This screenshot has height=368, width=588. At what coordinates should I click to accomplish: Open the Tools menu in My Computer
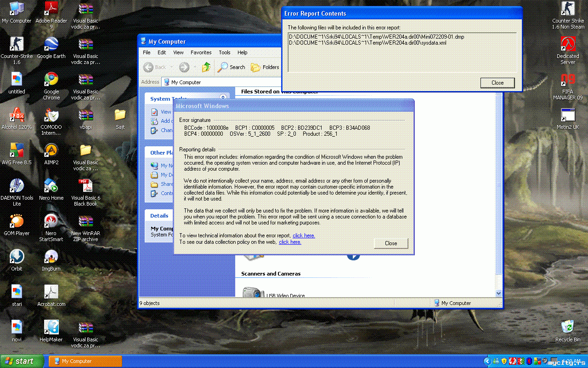pos(225,52)
